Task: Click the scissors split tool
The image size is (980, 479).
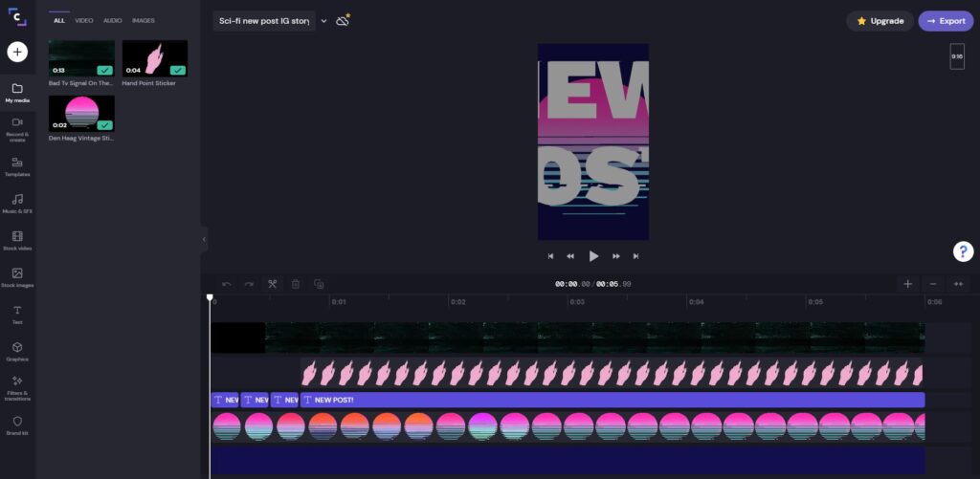Action: click(272, 284)
